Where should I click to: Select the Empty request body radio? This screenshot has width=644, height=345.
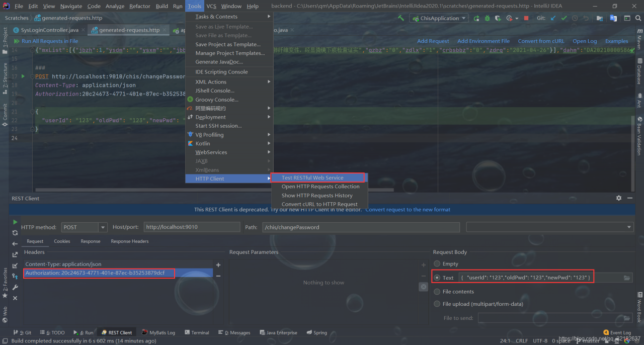437,264
